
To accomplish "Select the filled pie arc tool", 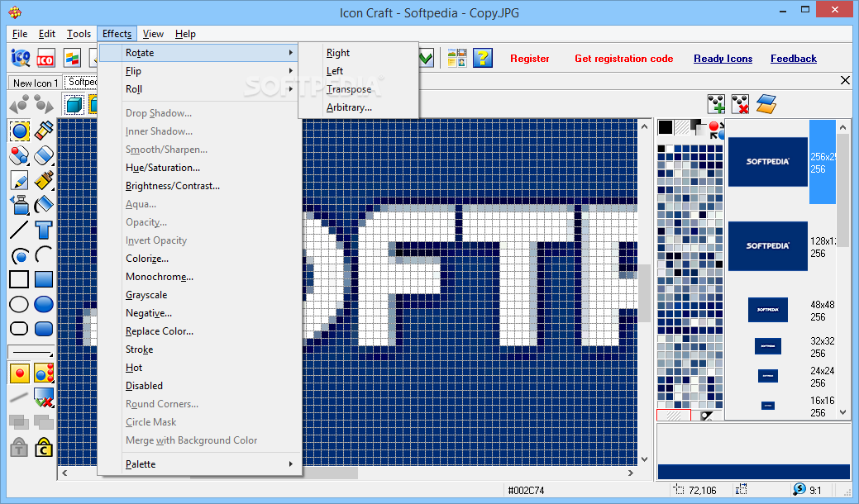I will 19,254.
